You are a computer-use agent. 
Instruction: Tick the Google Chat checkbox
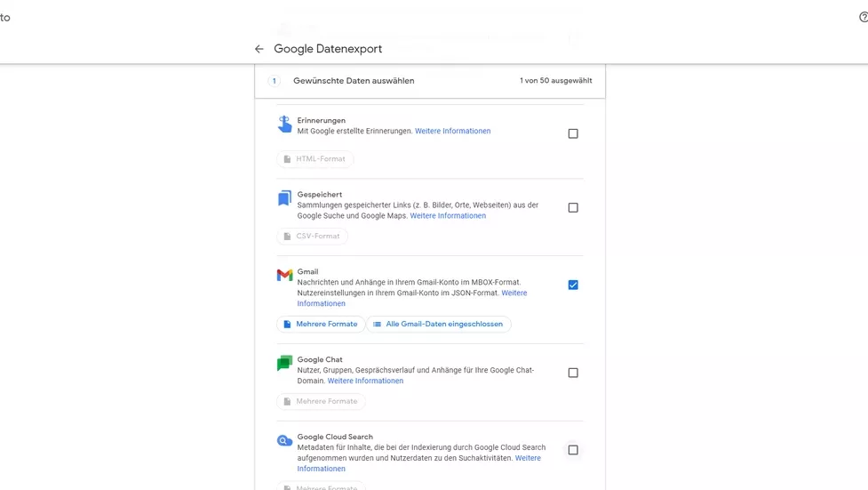point(573,373)
